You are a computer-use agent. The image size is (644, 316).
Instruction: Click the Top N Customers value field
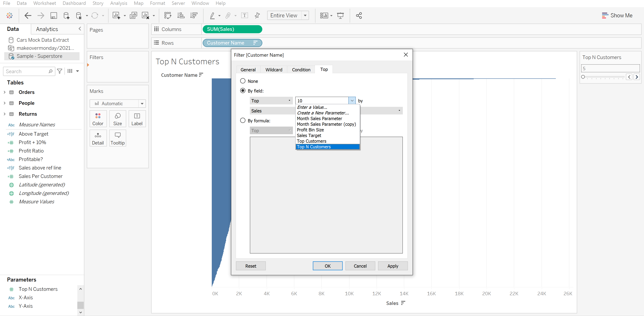(610, 68)
